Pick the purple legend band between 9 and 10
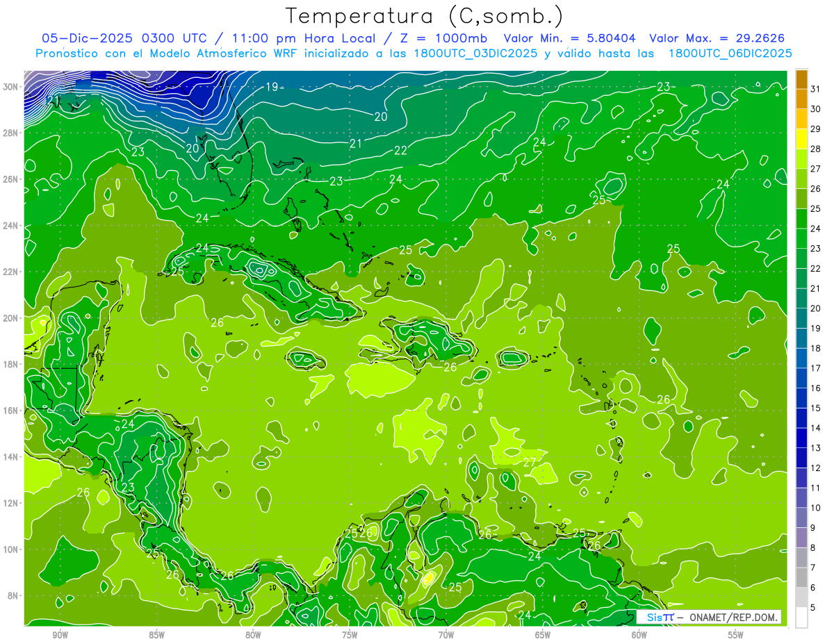 point(801,518)
